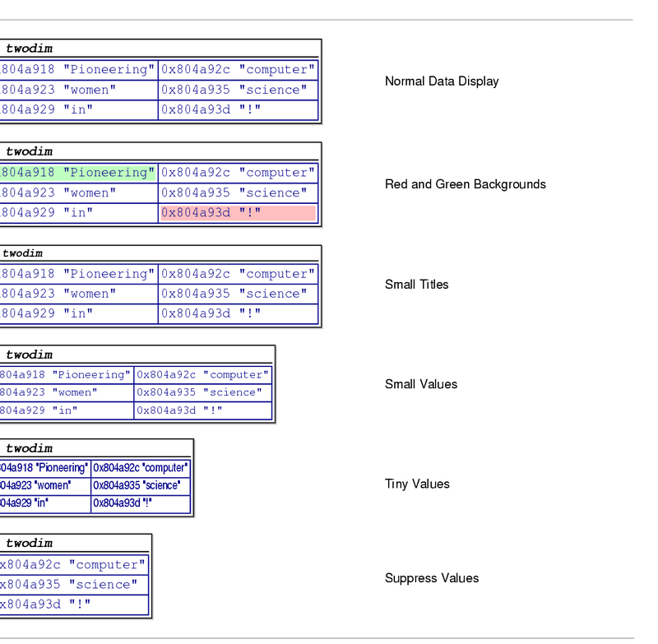Viewport: 658px width, 644px height.
Task: Select the "women" cell in the Normal Data Display
Action: pyautogui.click(x=78, y=90)
